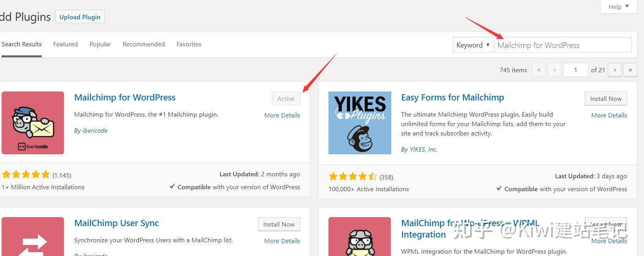Open the Recommended tab

pos(144,44)
